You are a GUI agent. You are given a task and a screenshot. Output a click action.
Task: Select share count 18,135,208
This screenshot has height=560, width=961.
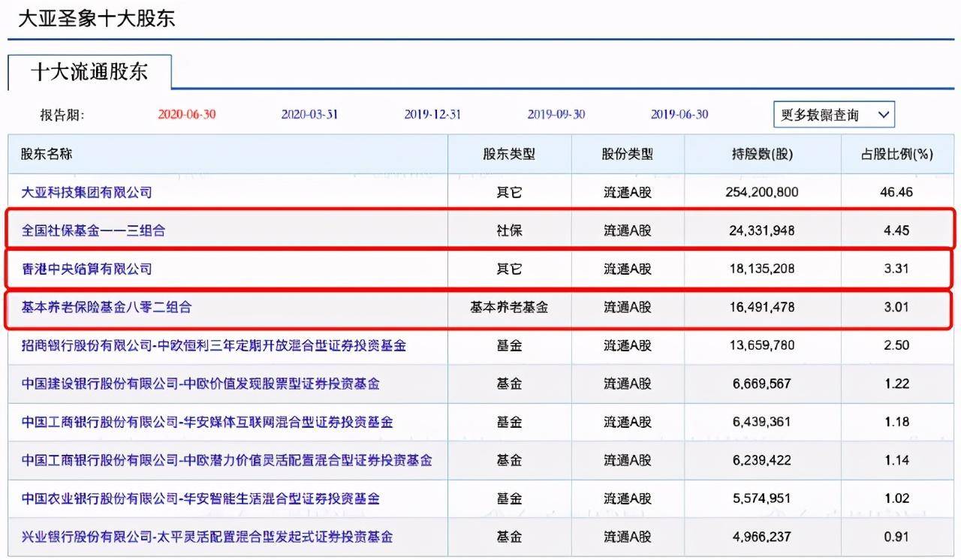pos(762,269)
